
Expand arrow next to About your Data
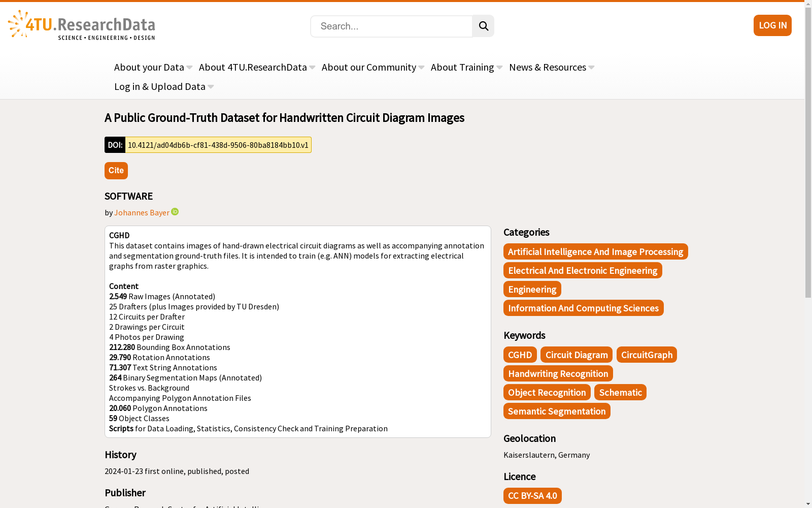click(x=189, y=68)
